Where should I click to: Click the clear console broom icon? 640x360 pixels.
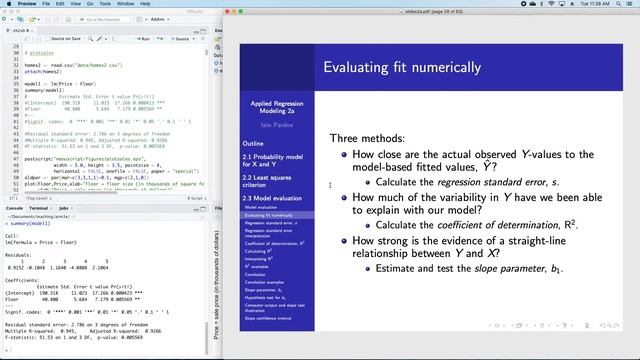202,217
